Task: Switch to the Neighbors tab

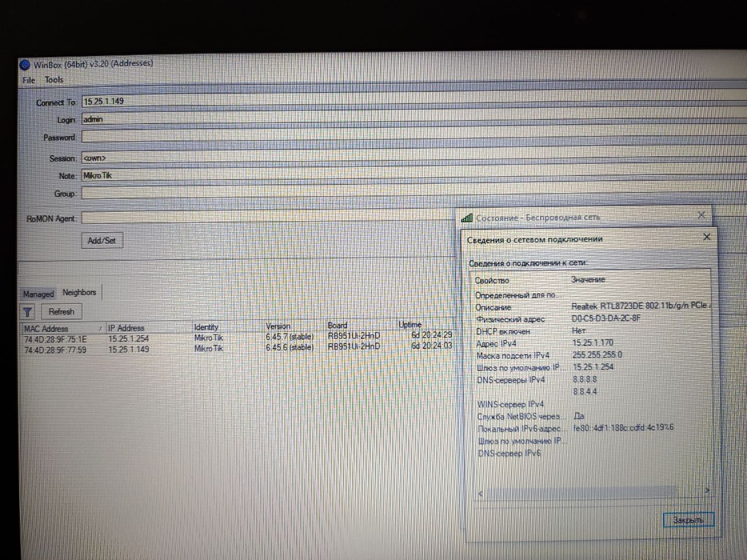Action: pos(79,292)
